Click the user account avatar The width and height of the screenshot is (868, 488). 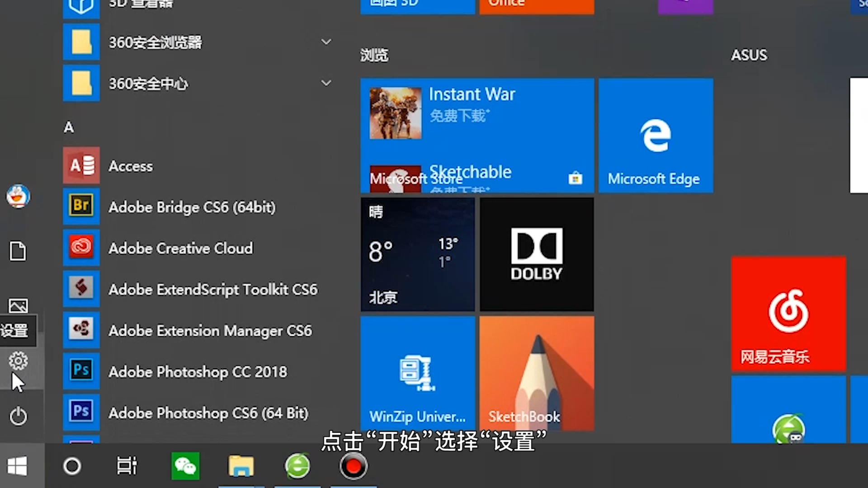[x=18, y=196]
